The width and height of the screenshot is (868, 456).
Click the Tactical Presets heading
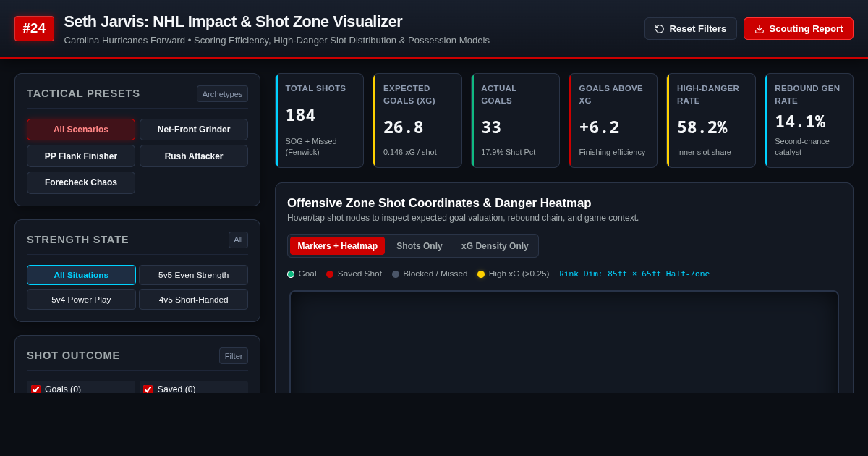(83, 93)
